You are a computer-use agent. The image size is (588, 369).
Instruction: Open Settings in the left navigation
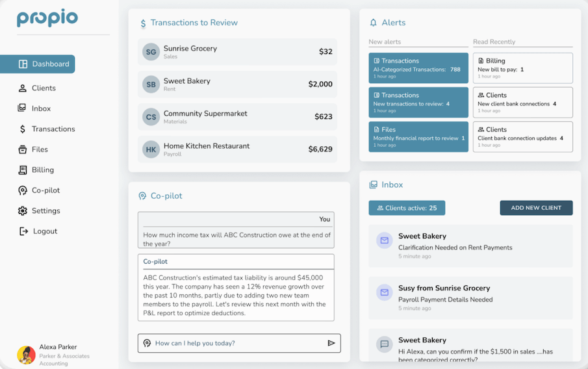[45, 211]
